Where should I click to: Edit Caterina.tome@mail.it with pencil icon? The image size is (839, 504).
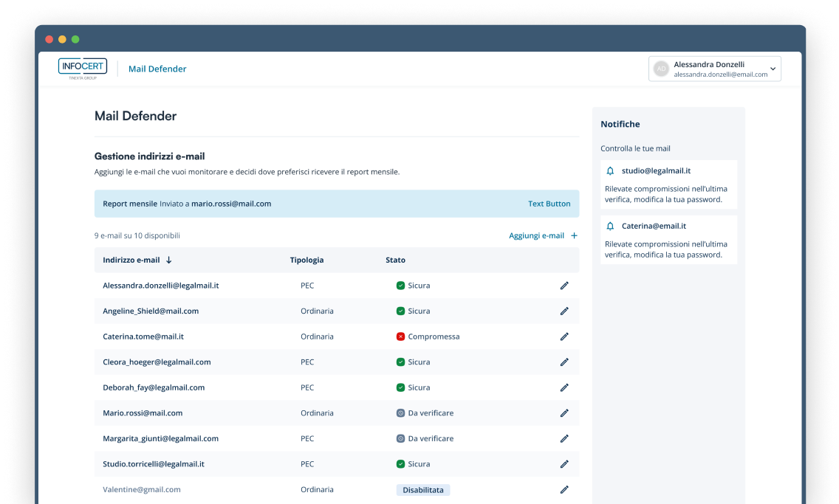point(564,336)
